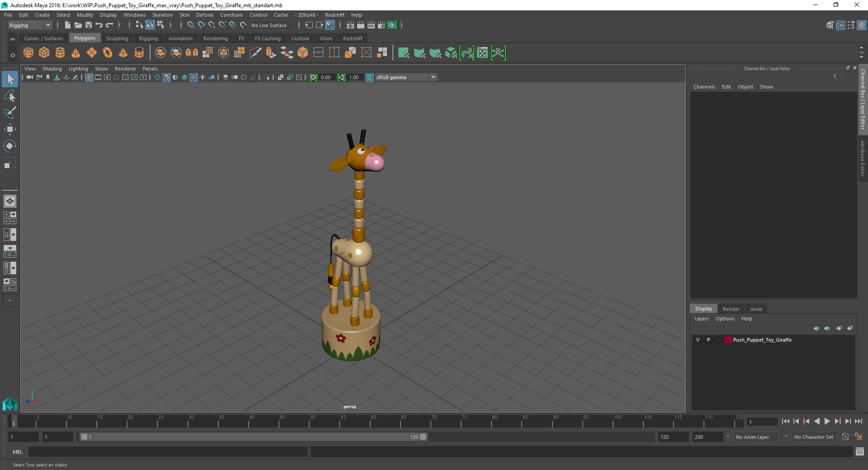Click the No Live Surface field
The image size is (868, 470).
click(271, 25)
